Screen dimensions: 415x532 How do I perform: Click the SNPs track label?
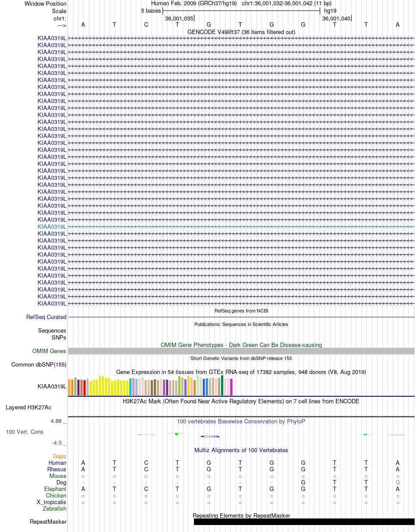point(59,337)
